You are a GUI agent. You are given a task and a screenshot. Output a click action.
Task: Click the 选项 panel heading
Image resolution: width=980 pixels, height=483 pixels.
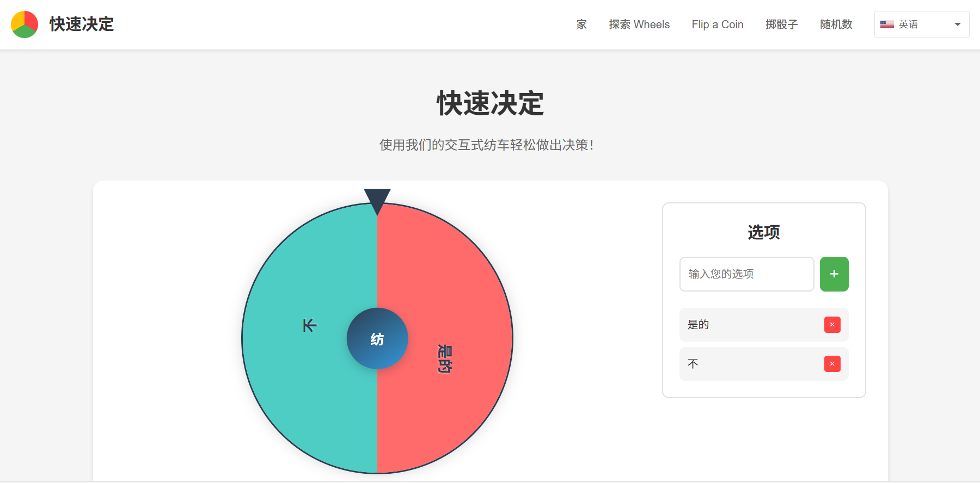(x=764, y=232)
